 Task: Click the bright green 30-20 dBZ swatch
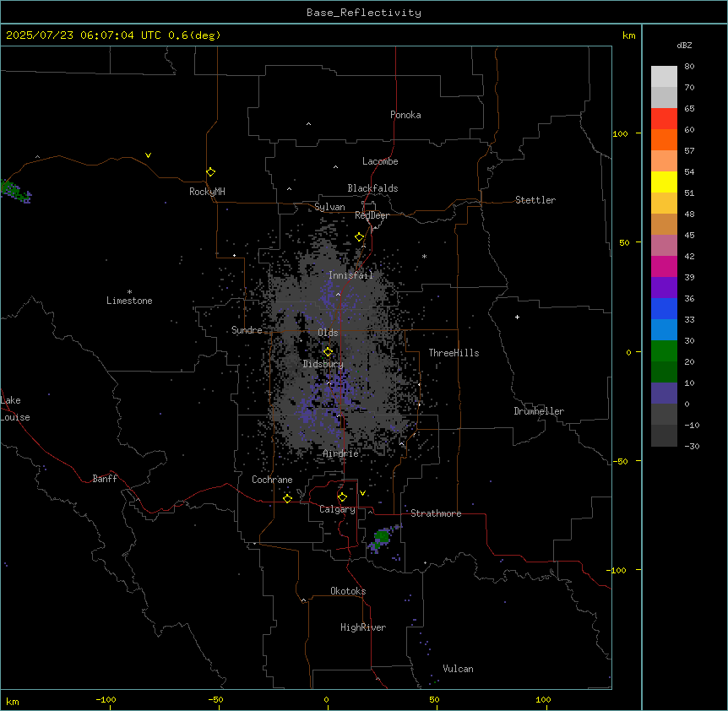664,351
